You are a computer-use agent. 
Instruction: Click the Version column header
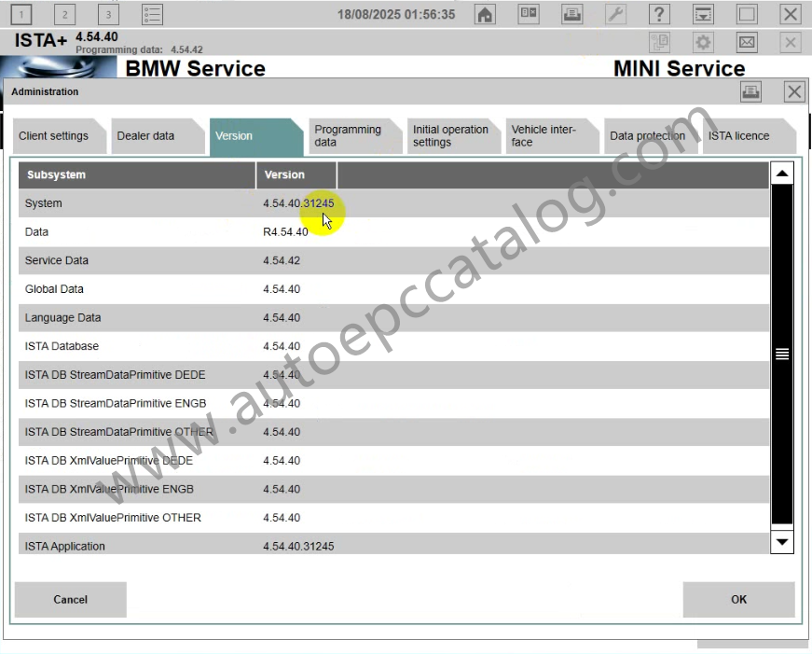[x=296, y=174]
